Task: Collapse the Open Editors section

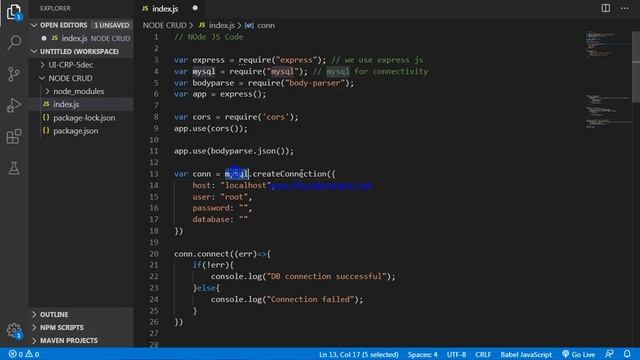Action: (x=82, y=25)
